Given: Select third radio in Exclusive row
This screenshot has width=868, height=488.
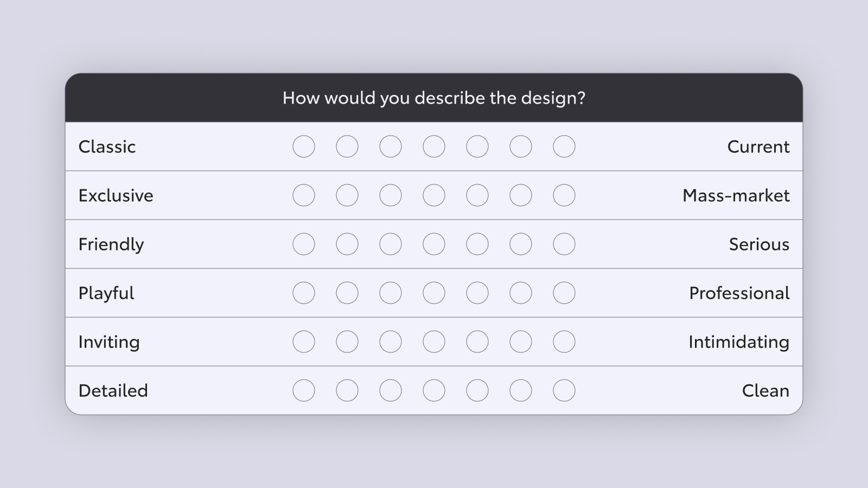Looking at the screenshot, I should click(x=391, y=195).
